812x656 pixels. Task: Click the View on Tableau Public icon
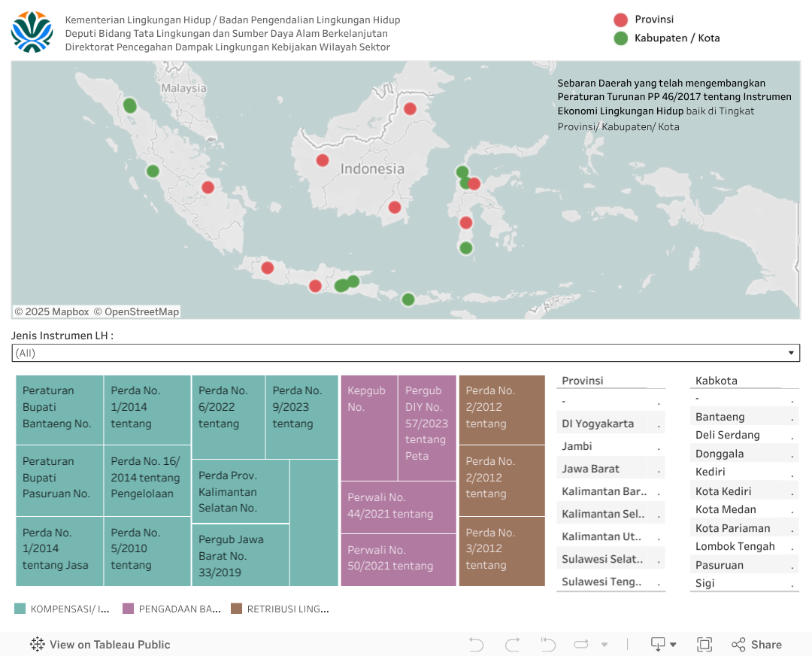pyautogui.click(x=38, y=644)
